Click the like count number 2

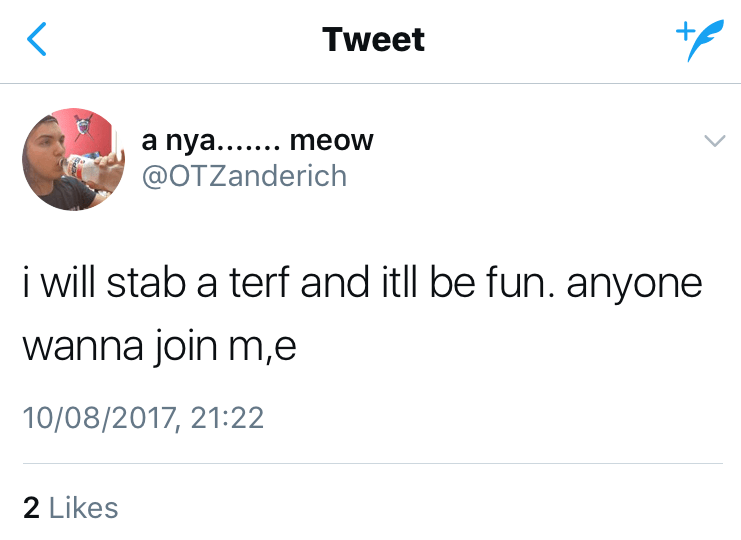pos(31,507)
